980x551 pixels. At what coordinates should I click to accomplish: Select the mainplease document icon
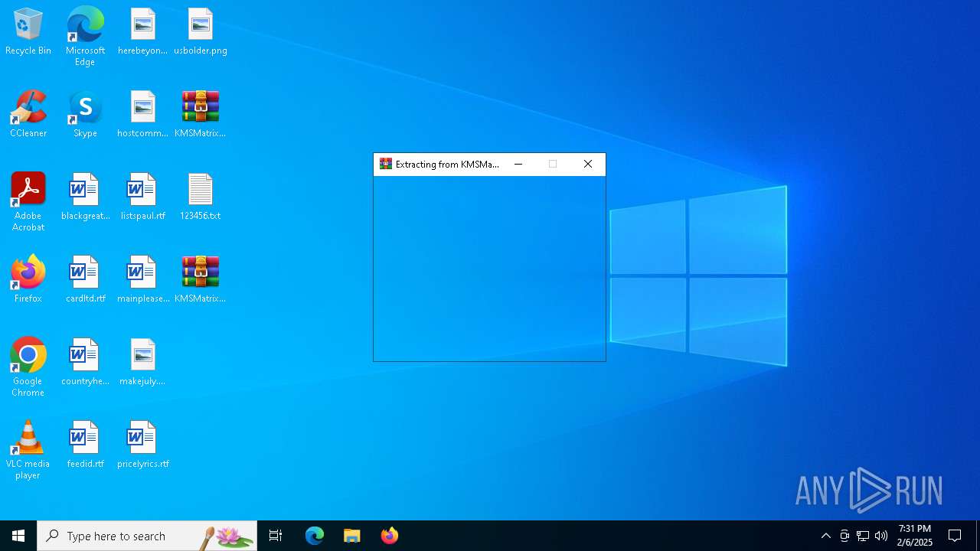142,279
